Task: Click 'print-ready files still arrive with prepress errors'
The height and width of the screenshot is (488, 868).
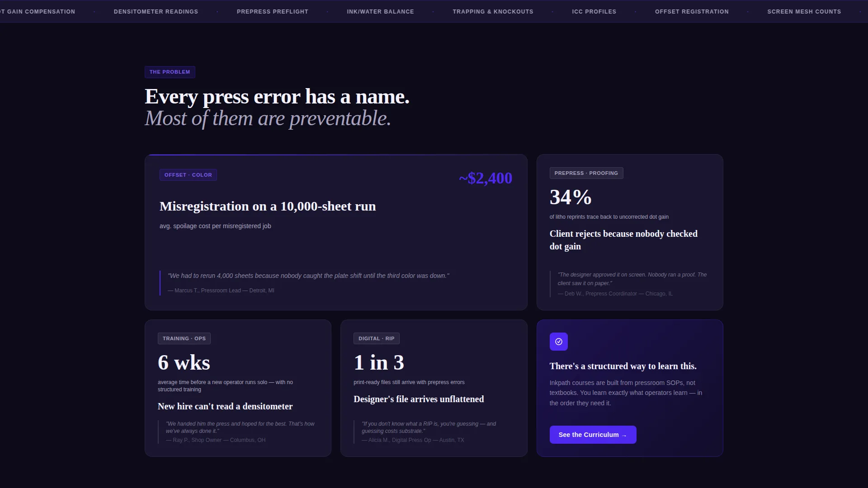Action: [x=409, y=382]
